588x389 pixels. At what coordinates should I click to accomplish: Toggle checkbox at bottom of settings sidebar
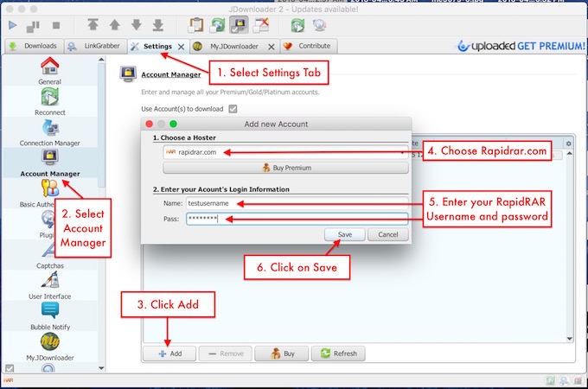[10, 367]
